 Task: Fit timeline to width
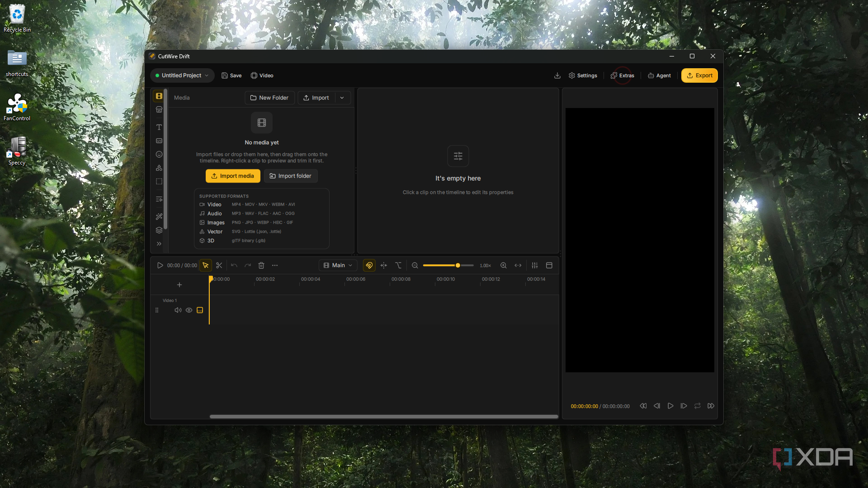tap(518, 265)
